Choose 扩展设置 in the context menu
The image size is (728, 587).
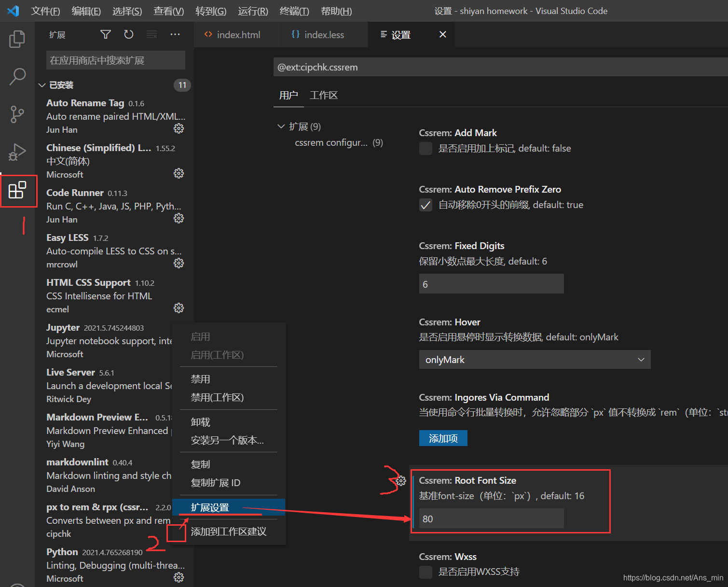tap(229, 507)
